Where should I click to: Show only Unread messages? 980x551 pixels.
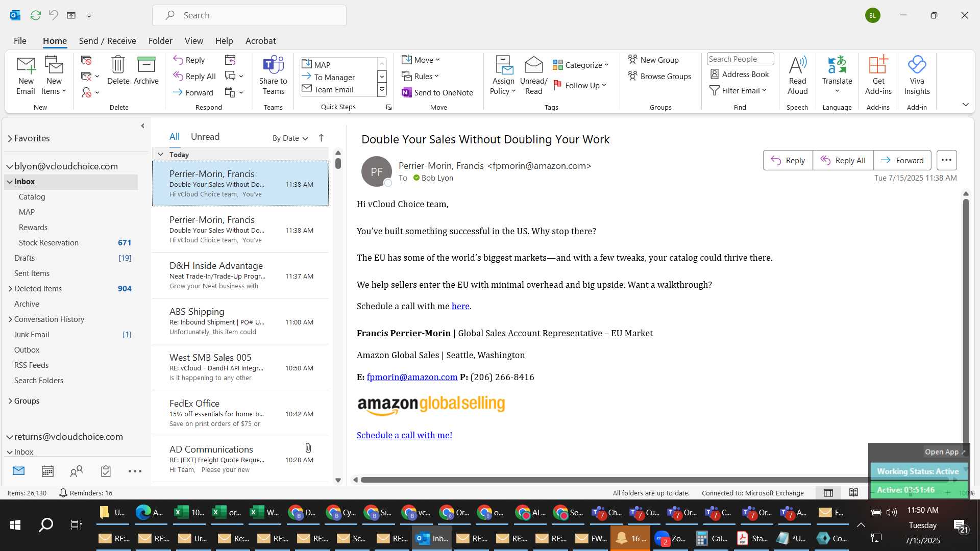(205, 137)
